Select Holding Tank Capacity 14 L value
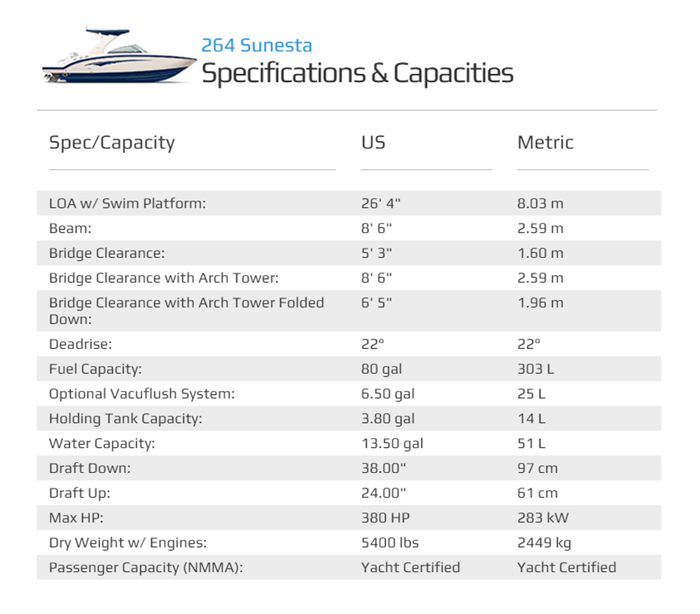 coord(531,419)
